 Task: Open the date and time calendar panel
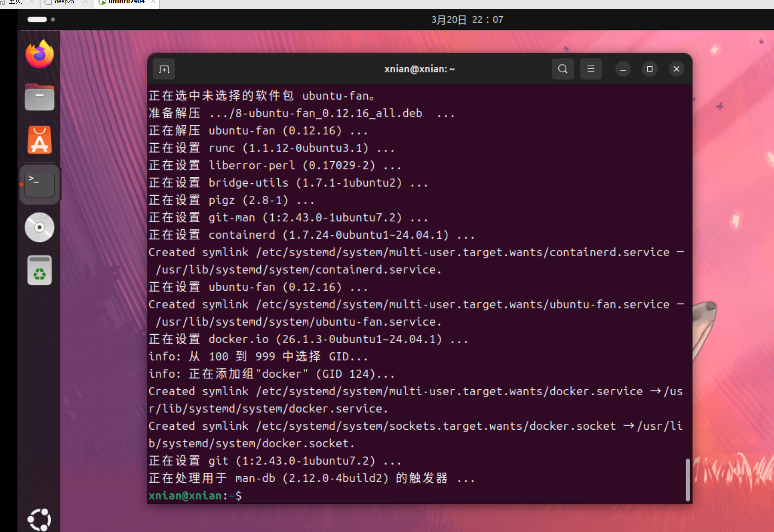click(467, 20)
